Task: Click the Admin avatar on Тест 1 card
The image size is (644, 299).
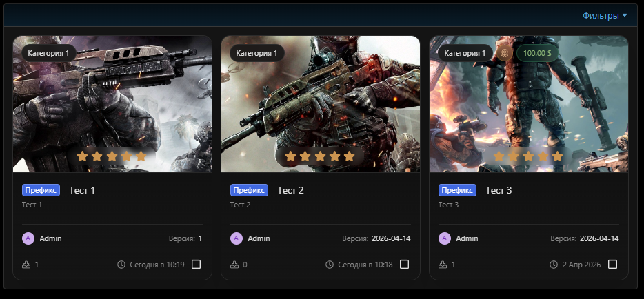Action: click(28, 238)
